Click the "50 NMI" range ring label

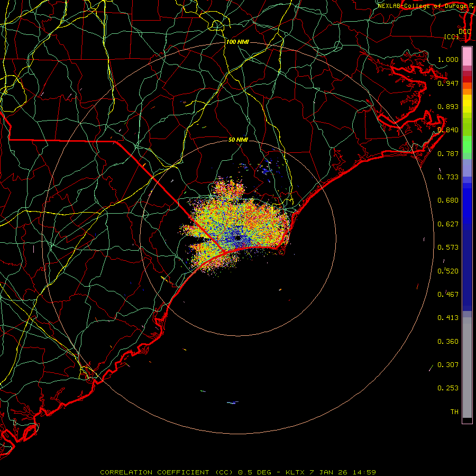tap(238, 140)
